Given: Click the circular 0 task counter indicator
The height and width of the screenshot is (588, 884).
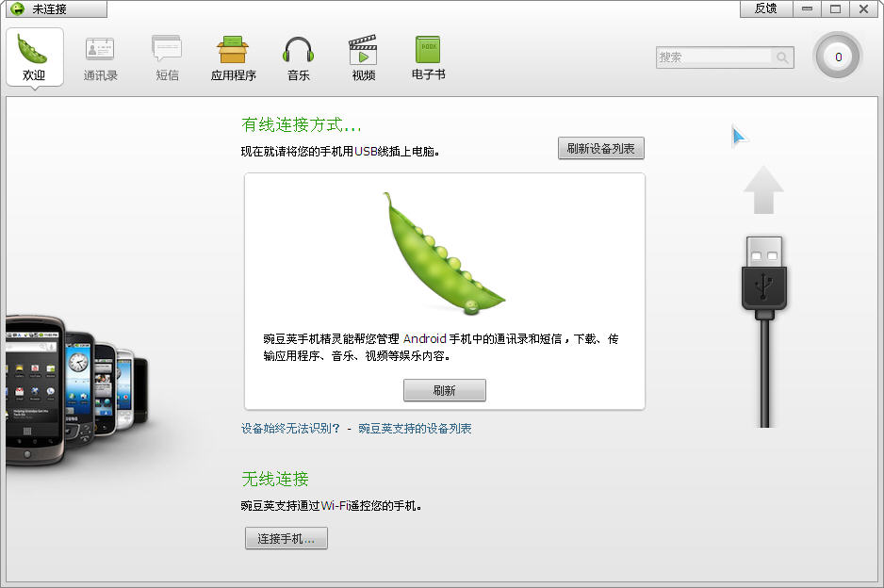Looking at the screenshot, I should 836,56.
